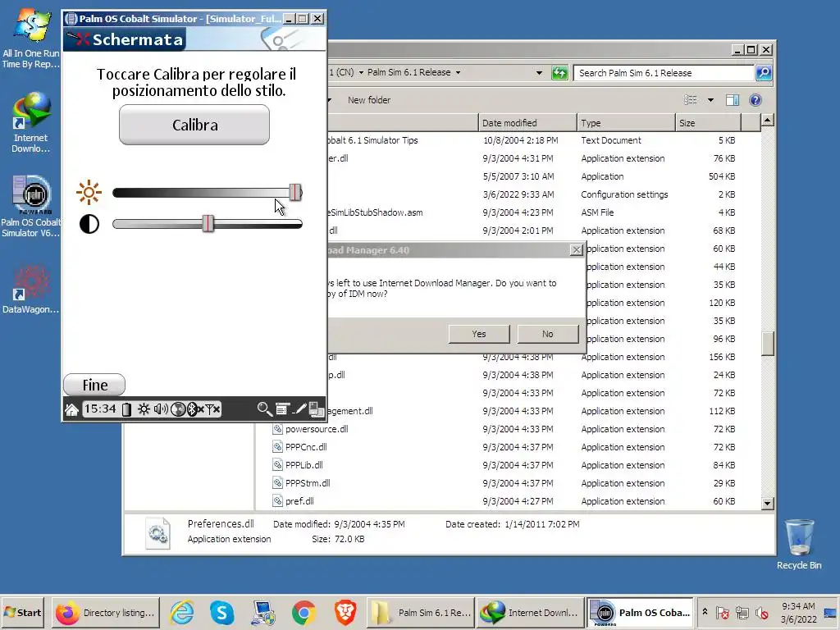The height and width of the screenshot is (630, 840).
Task: Click the Calibra button
Action: [x=194, y=125]
